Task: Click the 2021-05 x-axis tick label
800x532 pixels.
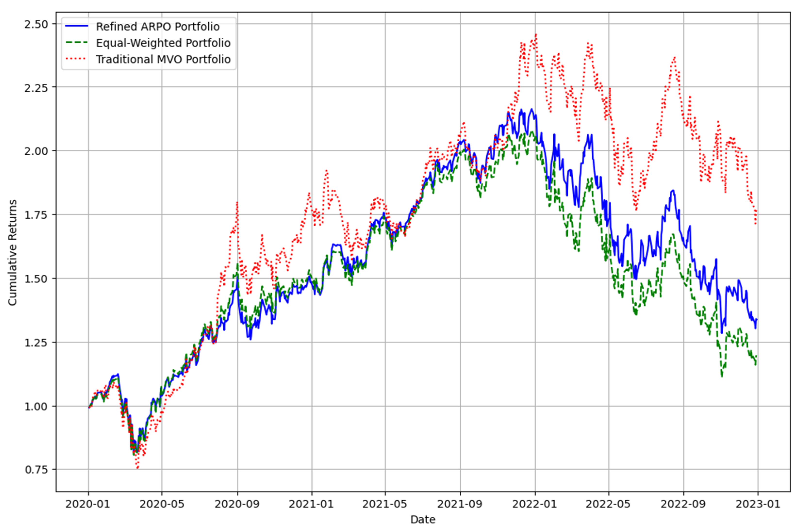Action: coord(384,504)
